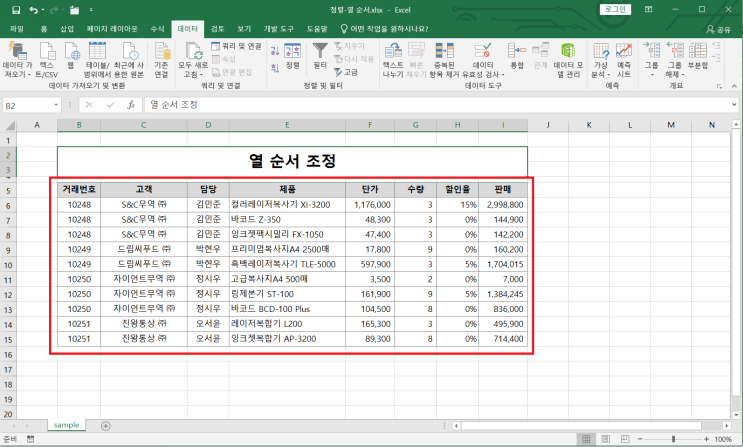Switch to Page Layout view icon in status bar
The width and height of the screenshot is (743, 447).
pos(606,439)
